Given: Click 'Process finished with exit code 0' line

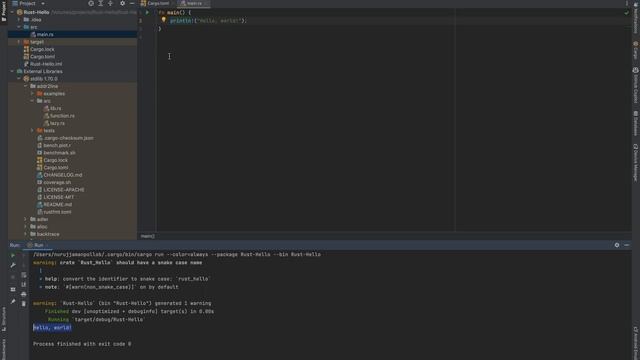Looking at the screenshot, I should point(82,344).
